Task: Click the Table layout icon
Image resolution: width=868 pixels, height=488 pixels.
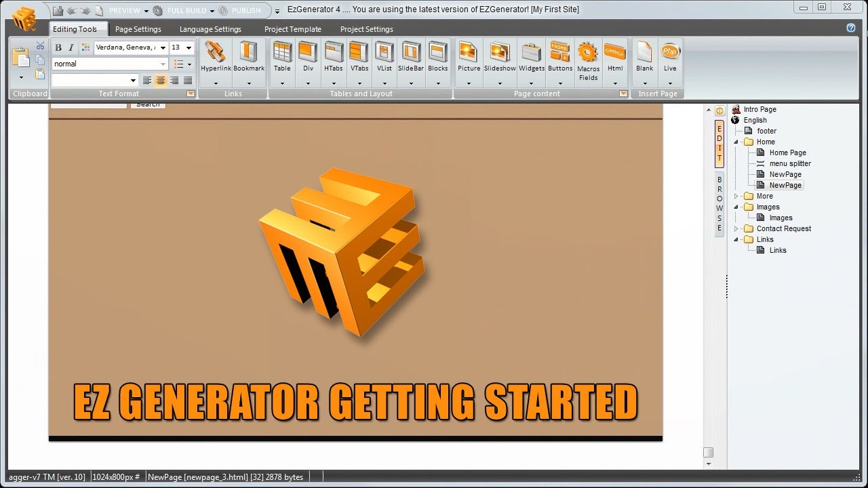Action: [x=282, y=52]
